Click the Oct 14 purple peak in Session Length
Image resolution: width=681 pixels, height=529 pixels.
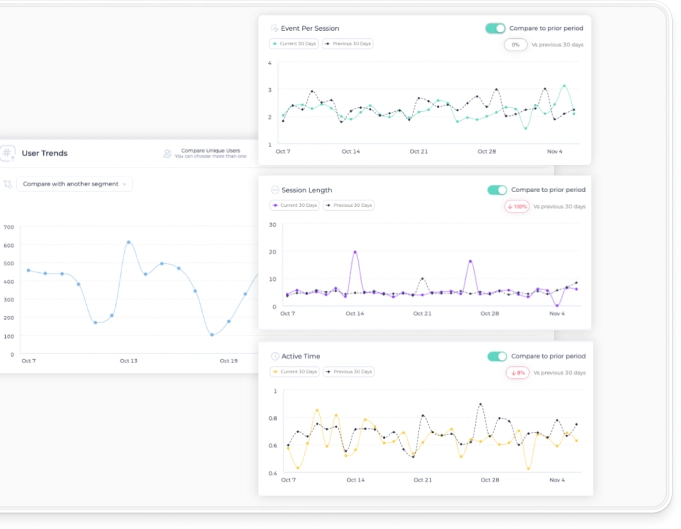point(355,253)
